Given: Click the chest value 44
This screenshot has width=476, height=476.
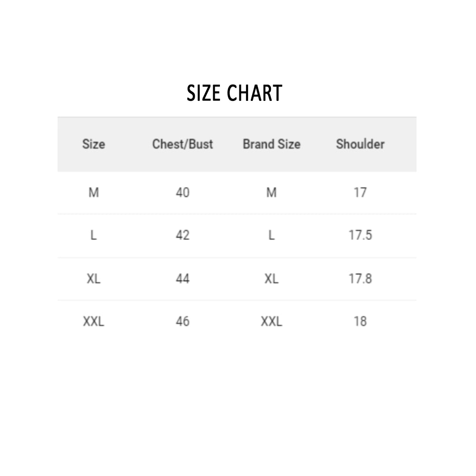Looking at the screenshot, I should [182, 279].
